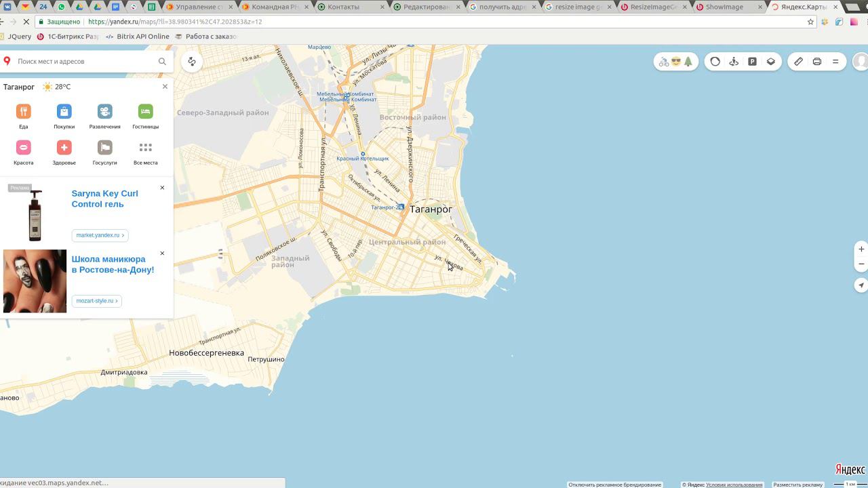Zoom out of the map

pos(861,264)
